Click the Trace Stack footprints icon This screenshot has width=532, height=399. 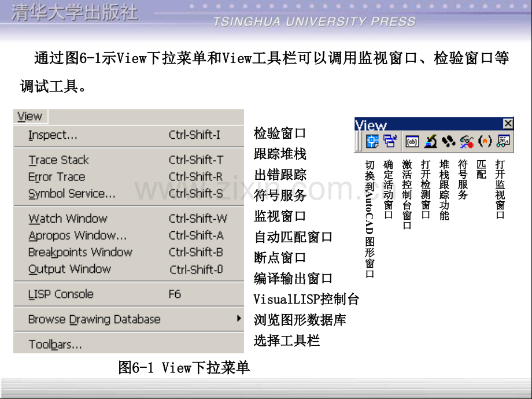tap(449, 141)
